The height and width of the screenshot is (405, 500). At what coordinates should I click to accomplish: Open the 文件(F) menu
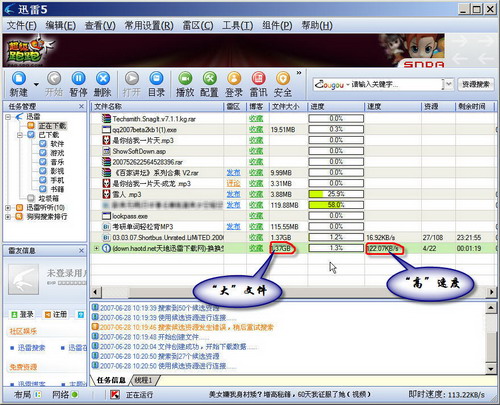[22, 25]
